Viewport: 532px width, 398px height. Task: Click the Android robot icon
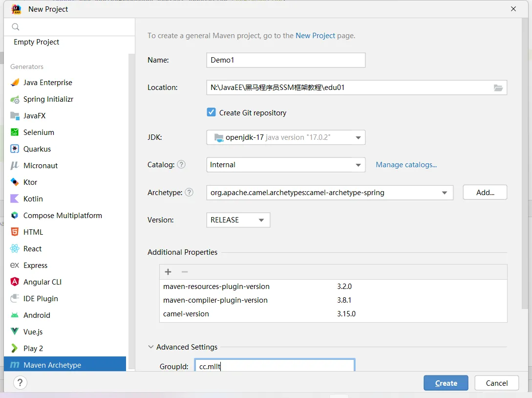pos(15,315)
